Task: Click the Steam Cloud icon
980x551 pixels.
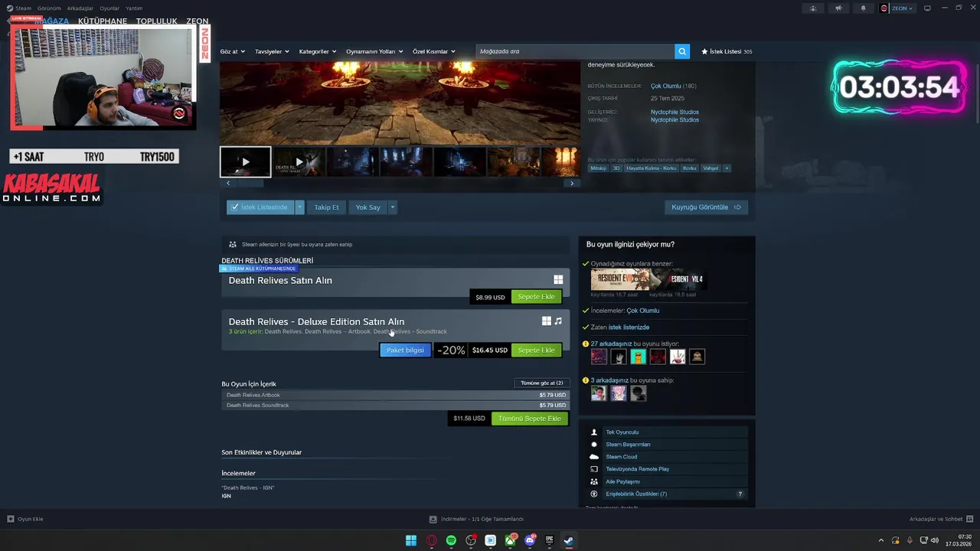Action: pos(594,457)
